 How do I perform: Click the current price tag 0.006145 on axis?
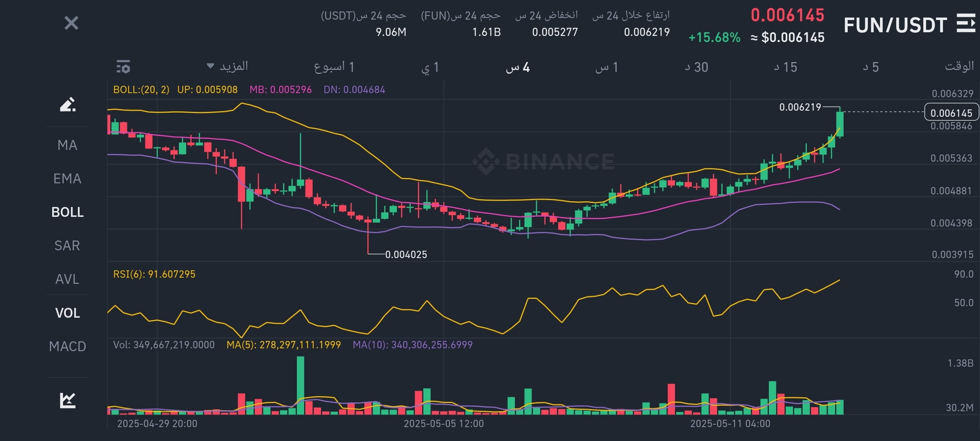click(951, 113)
